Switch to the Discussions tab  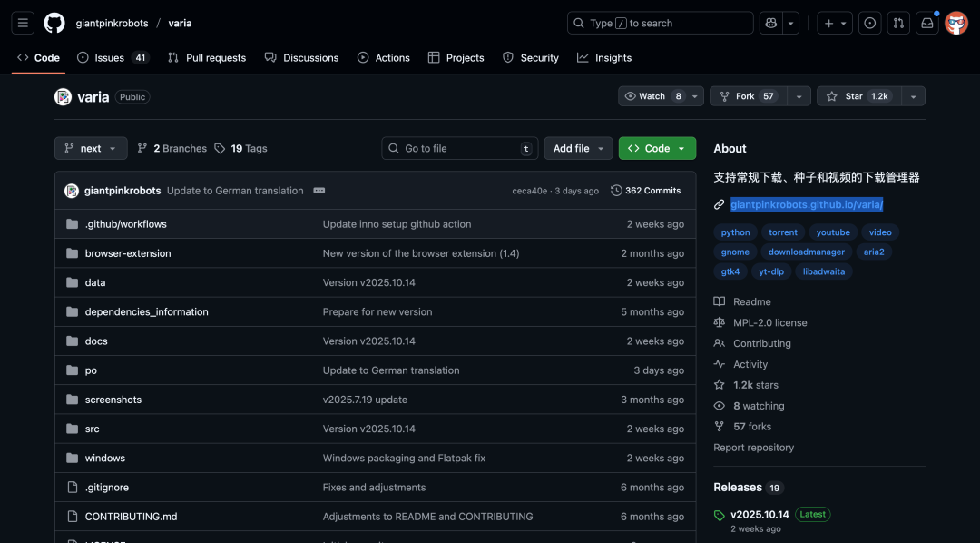click(301, 57)
